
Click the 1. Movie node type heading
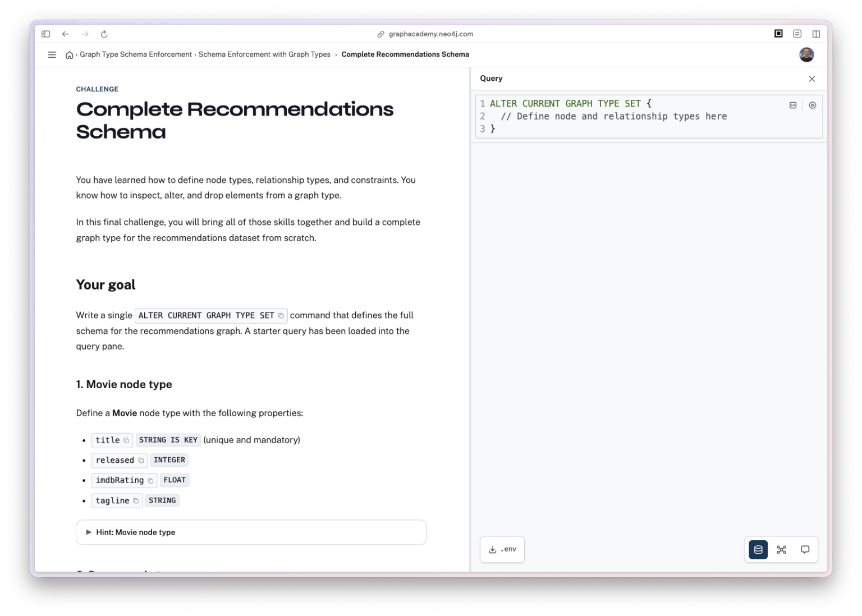[124, 385]
